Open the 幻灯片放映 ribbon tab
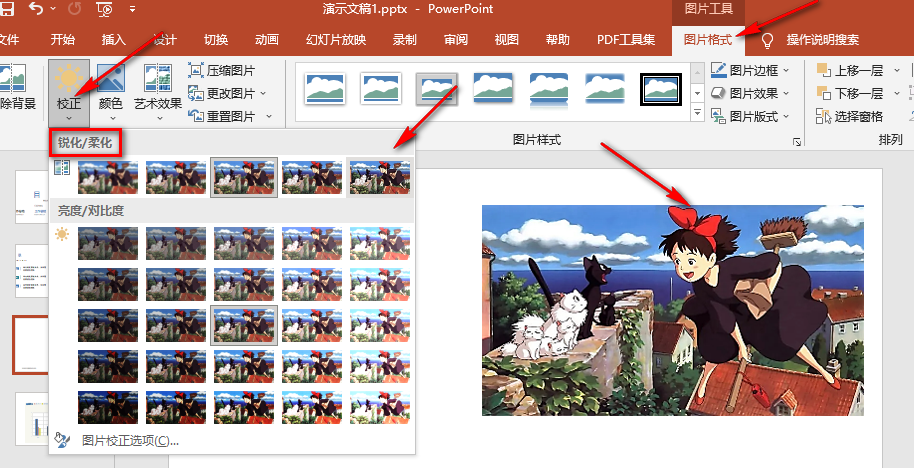 coord(336,40)
